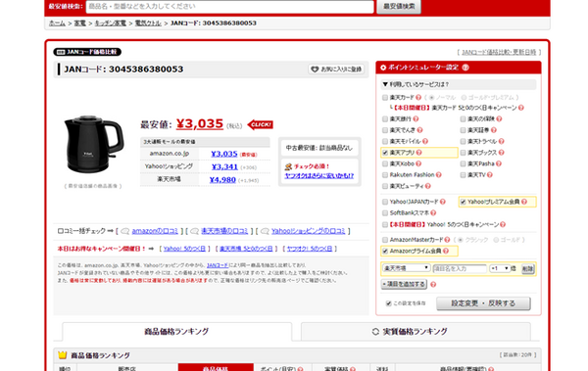Open キッチン家電 breadcrumb link
This screenshot has height=371, width=588.
[110, 23]
